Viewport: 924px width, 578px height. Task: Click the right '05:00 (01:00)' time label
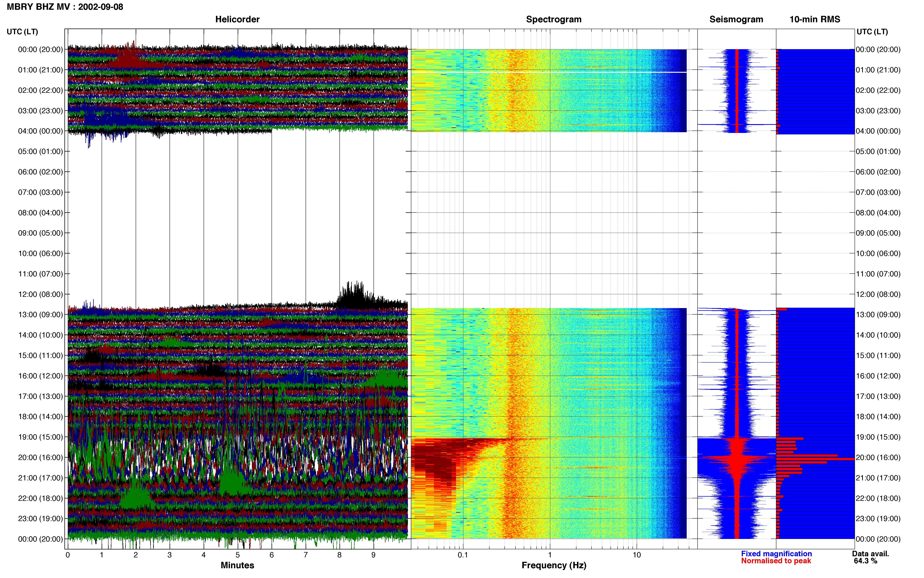[878, 151]
